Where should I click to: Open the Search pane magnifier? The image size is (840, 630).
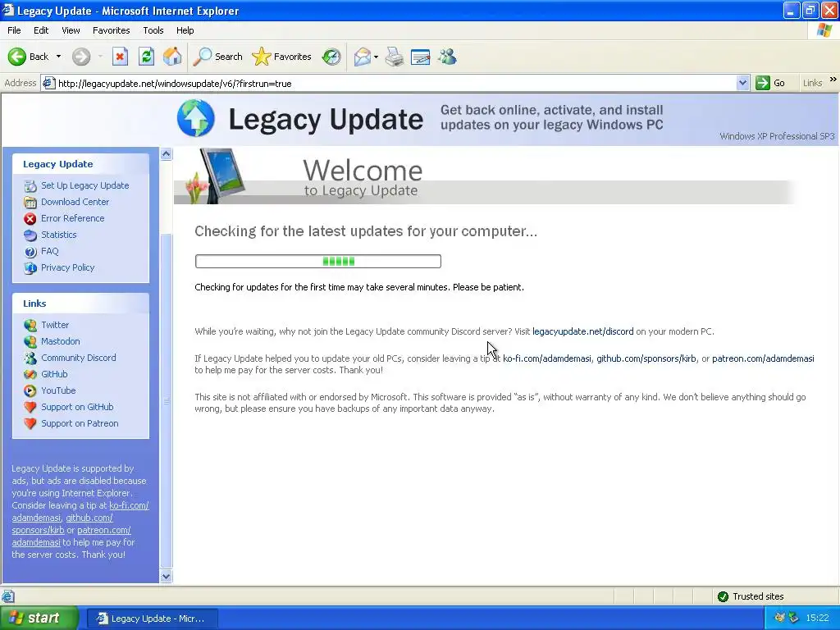click(203, 57)
